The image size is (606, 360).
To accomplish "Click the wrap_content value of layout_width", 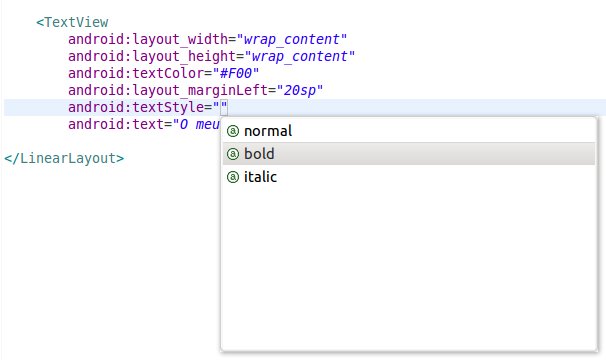I will [292, 39].
